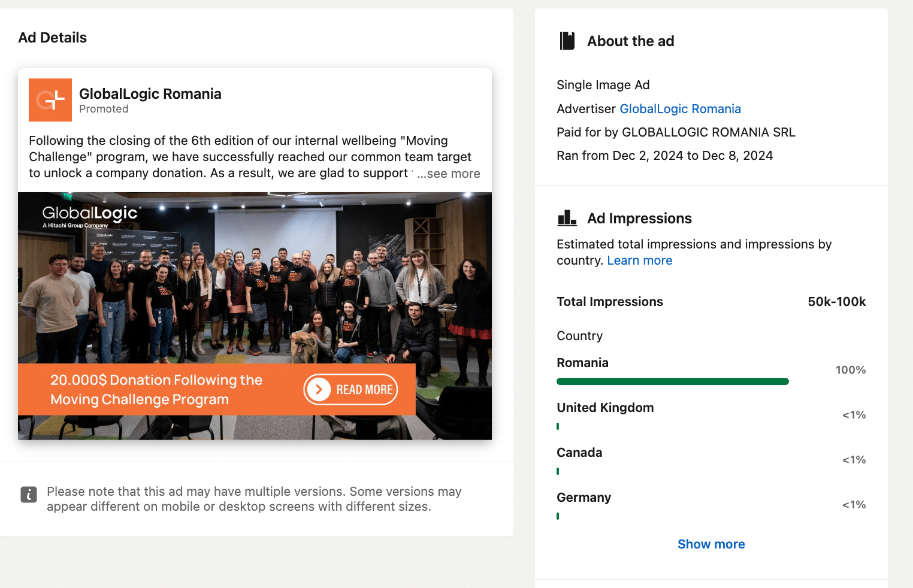Image resolution: width=913 pixels, height=588 pixels.
Task: Click Canada's small green impression bar
Action: point(558,471)
